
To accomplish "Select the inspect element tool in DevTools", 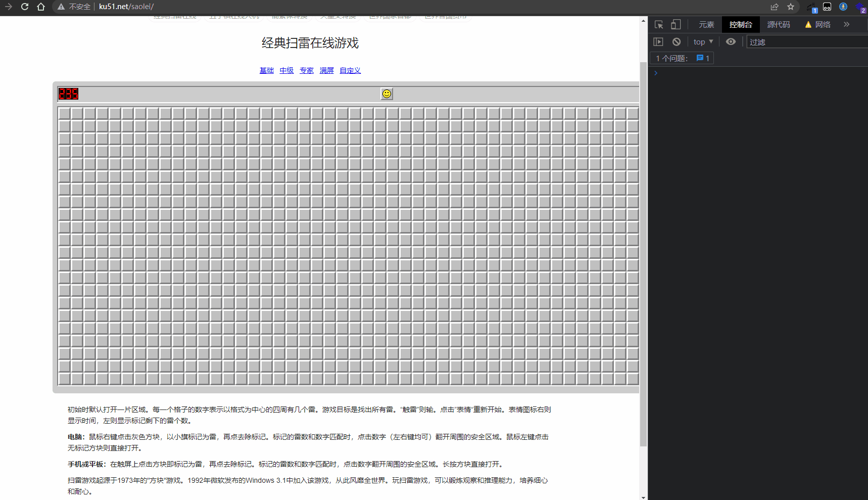I will point(659,24).
